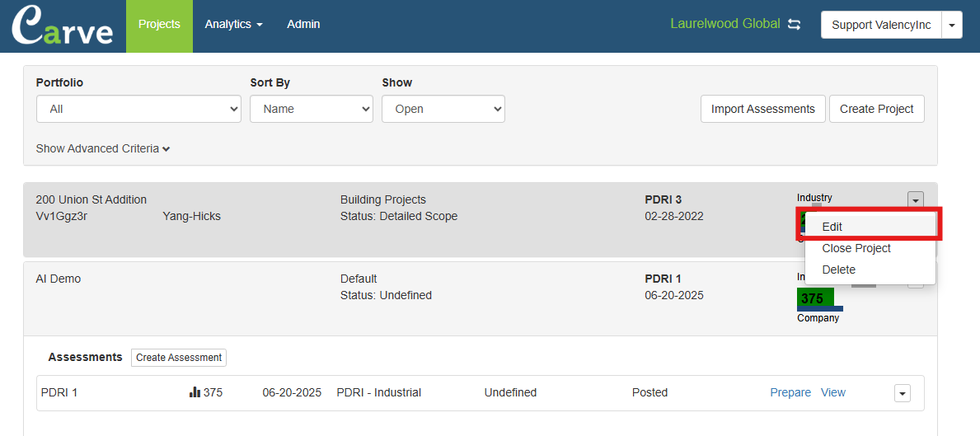Open the Analytics menu

click(x=233, y=25)
